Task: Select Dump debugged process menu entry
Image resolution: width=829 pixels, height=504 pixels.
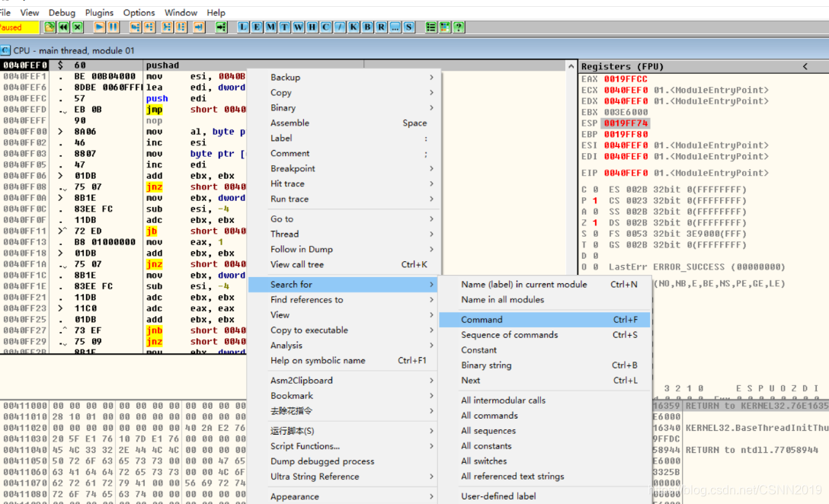Action: coord(344,461)
